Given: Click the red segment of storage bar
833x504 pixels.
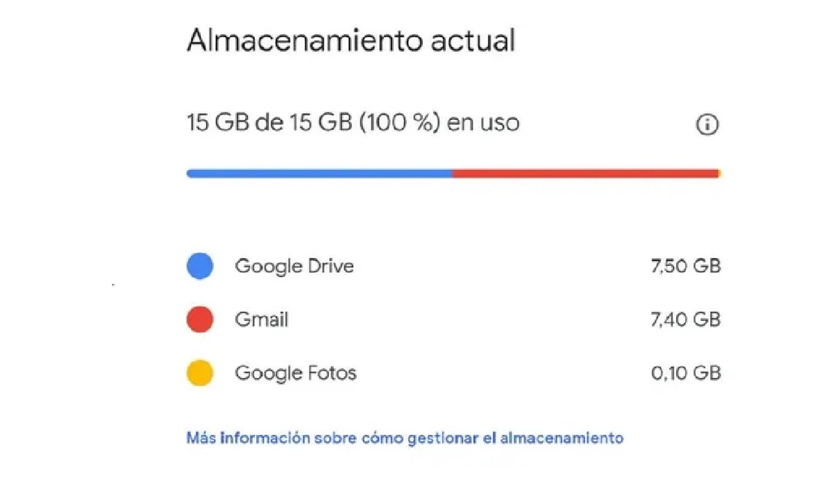Looking at the screenshot, I should [584, 174].
